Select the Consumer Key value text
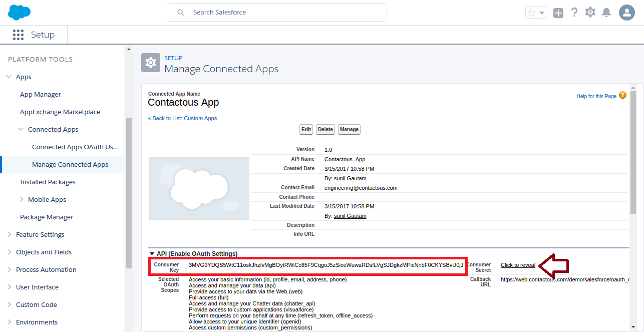Viewport: 644px width, 332px height. 326,264
